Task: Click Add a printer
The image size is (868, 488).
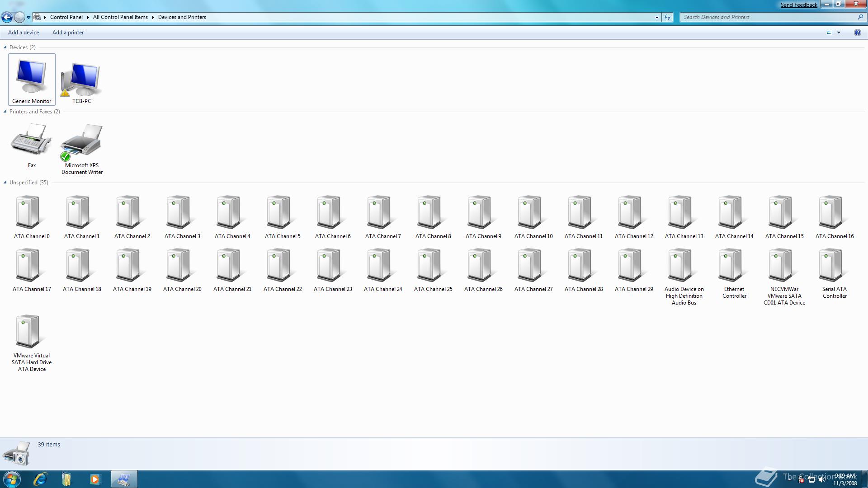Action: [x=68, y=33]
